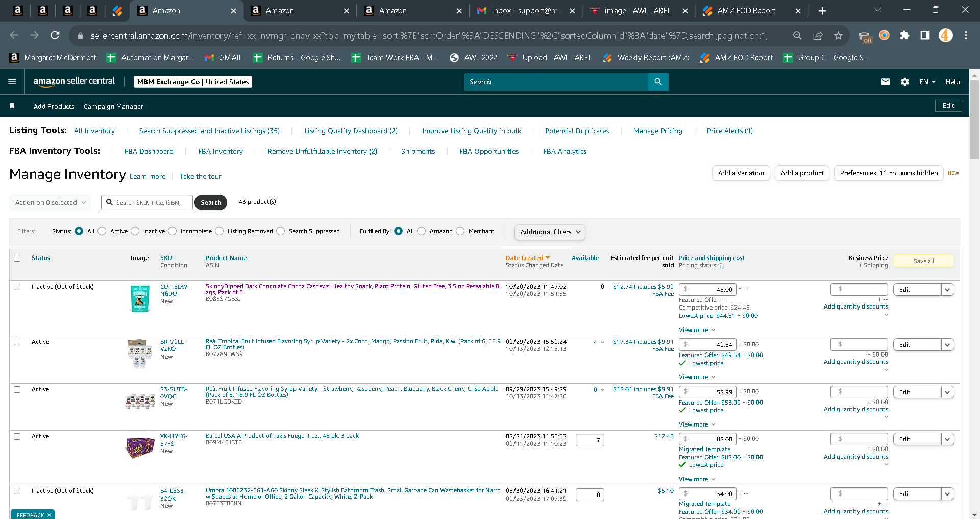Image resolution: width=980 pixels, height=519 pixels.
Task: Open the Edit dropdown arrow for SkinnyDipped row
Action: [x=947, y=290]
